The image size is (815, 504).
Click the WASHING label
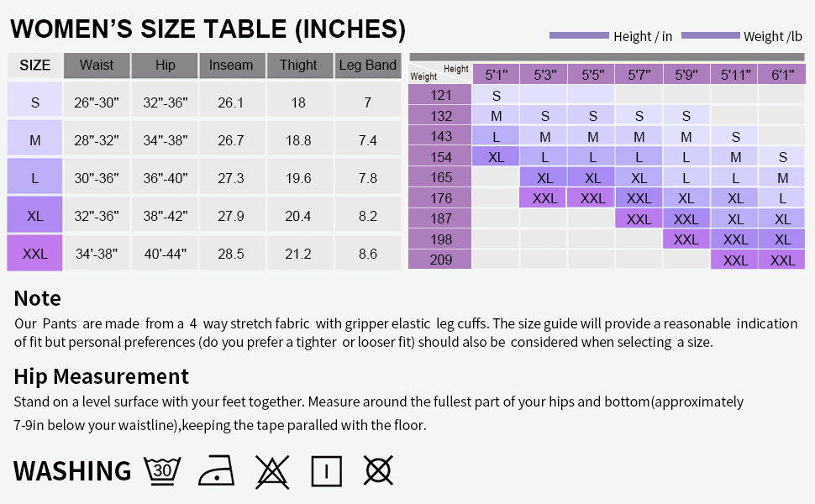point(72,471)
